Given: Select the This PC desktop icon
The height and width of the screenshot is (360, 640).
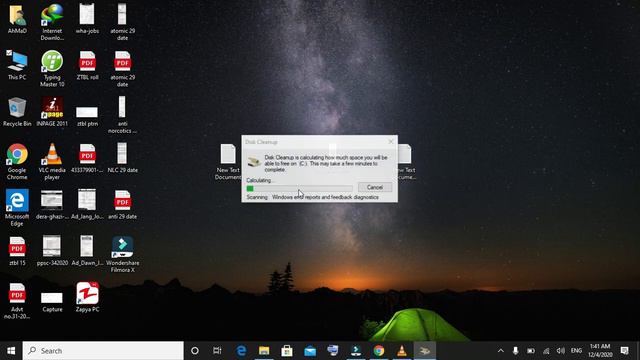Looking at the screenshot, I should 17,66.
